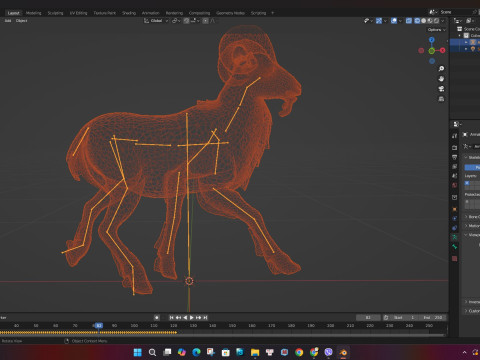Switch to the Modeling workspace tab
This screenshot has height=360, width=480.
point(33,13)
